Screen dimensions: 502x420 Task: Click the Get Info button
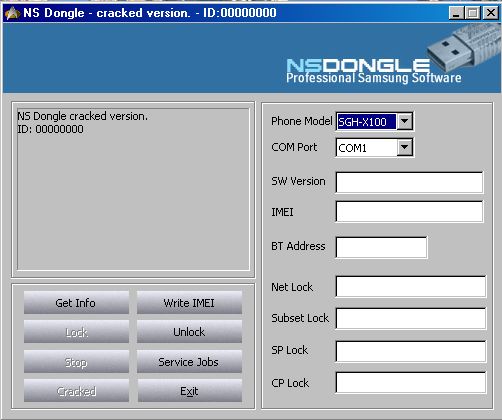click(x=76, y=303)
